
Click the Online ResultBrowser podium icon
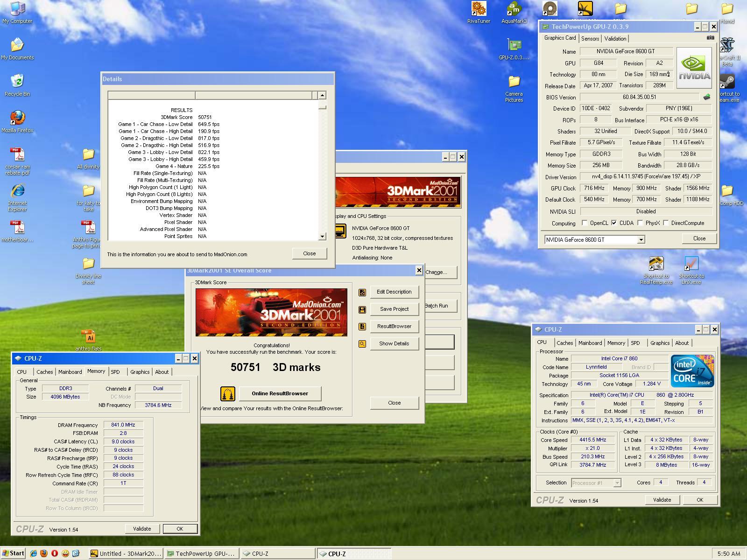click(227, 393)
